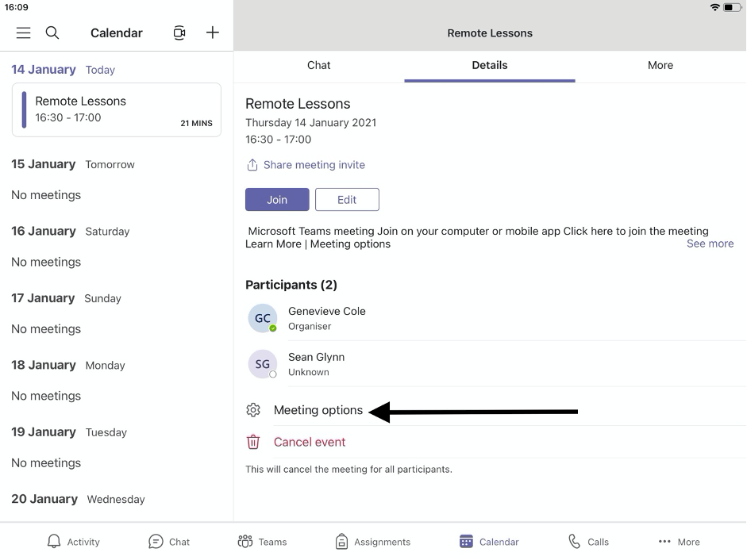Open Assignments in bottom bar
This screenshot has width=747, height=560.
coord(372,542)
